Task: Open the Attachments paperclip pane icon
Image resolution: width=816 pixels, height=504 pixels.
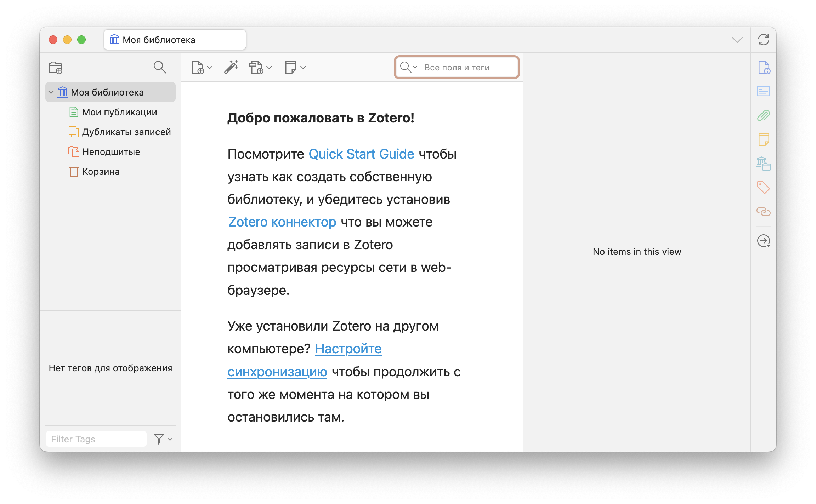Action: pyautogui.click(x=764, y=115)
